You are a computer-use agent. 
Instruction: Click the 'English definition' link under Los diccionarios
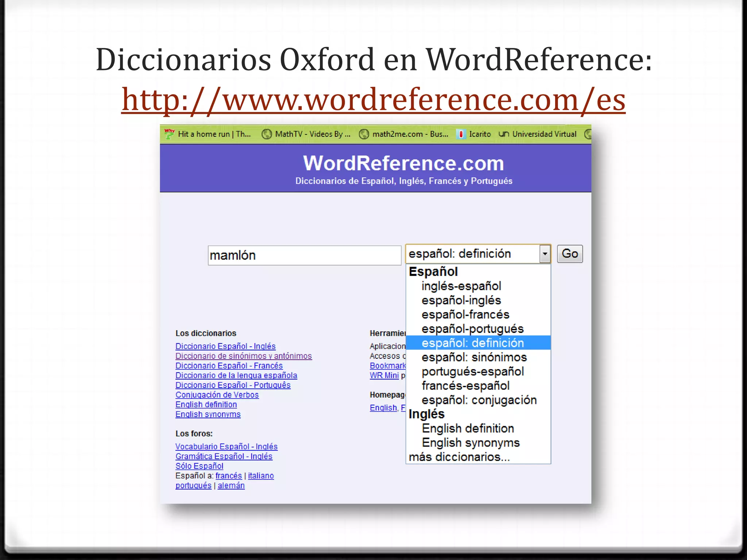click(206, 405)
